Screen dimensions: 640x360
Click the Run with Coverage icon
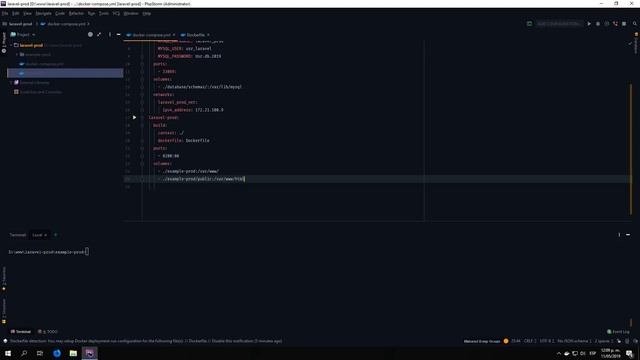click(607, 24)
